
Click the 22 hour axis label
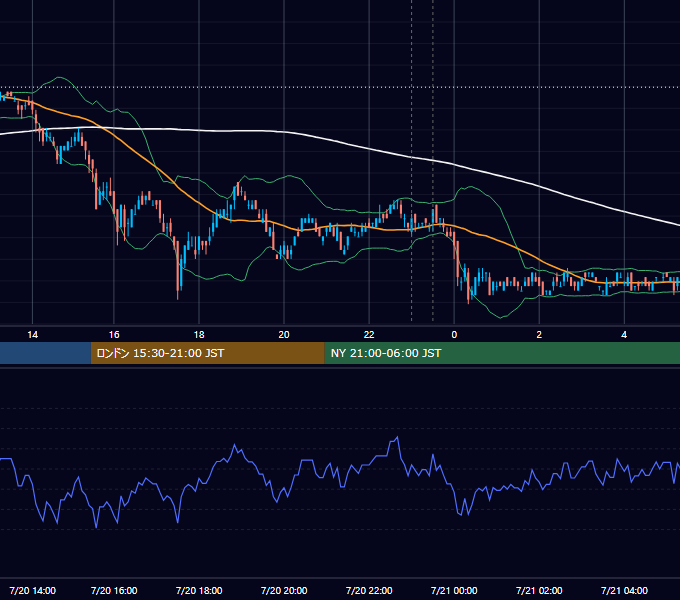tap(369, 335)
